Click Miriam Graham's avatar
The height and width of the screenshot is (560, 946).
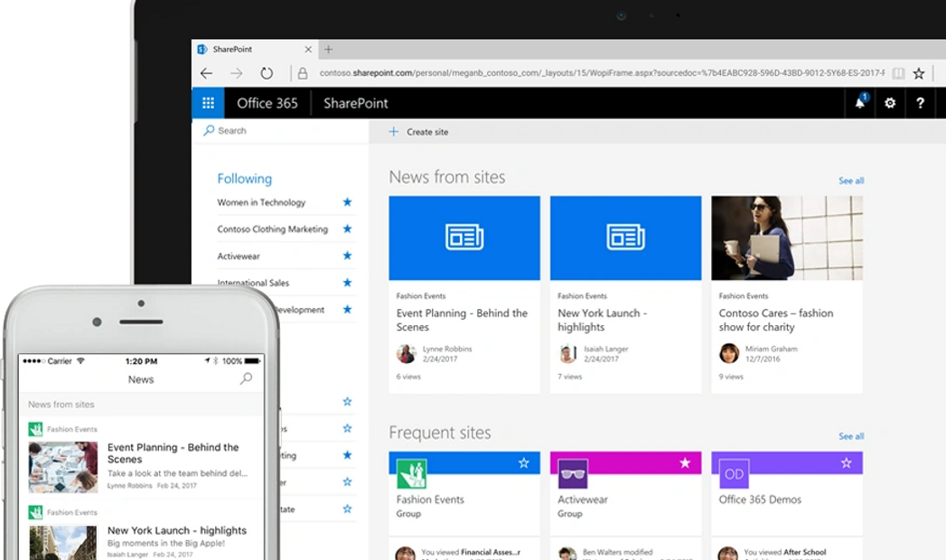tap(729, 353)
